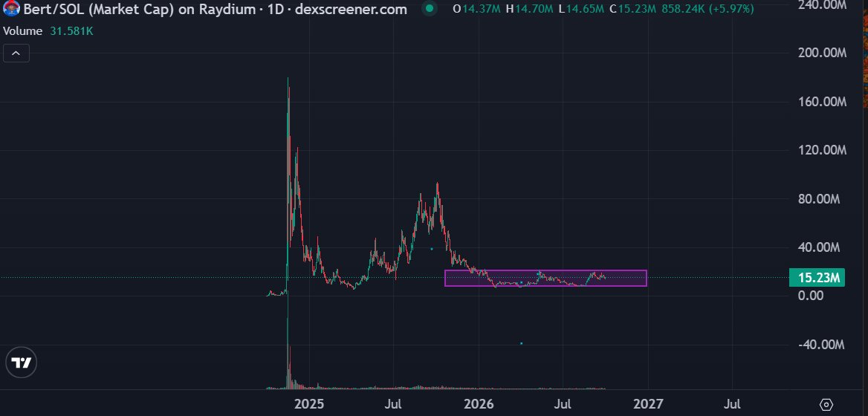Click the current price label 15.23M
This screenshot has height=416, width=868.
click(817, 278)
